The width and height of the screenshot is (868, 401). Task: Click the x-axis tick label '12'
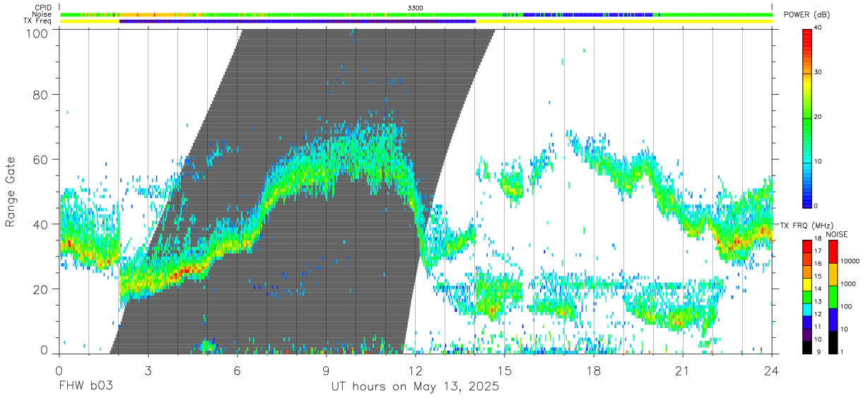415,369
